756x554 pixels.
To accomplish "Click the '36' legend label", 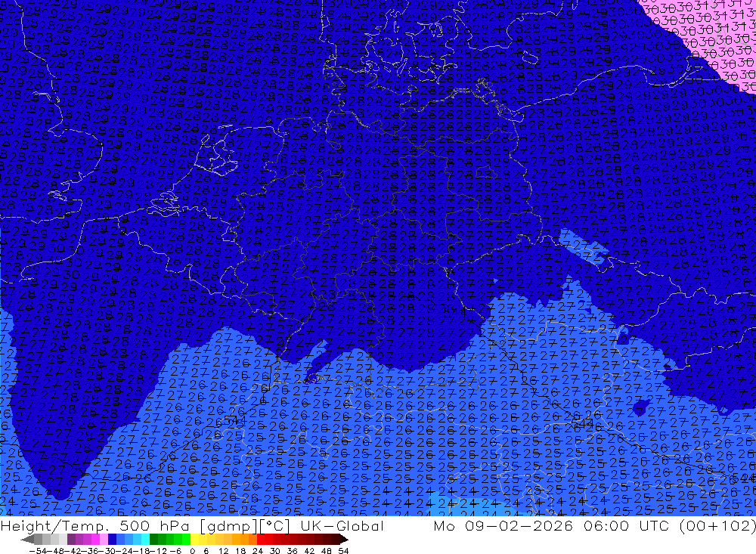I will tap(292, 551).
